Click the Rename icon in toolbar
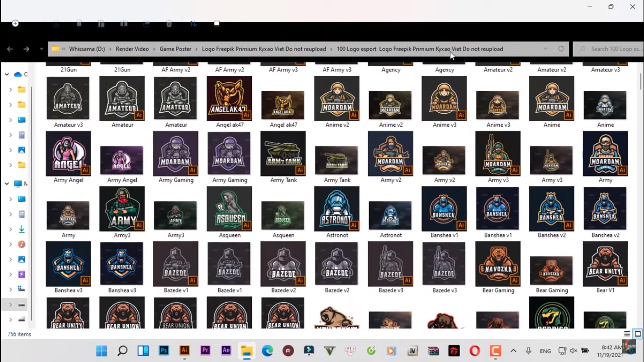The width and height of the screenshot is (644, 362). pyautogui.click(x=124, y=23)
